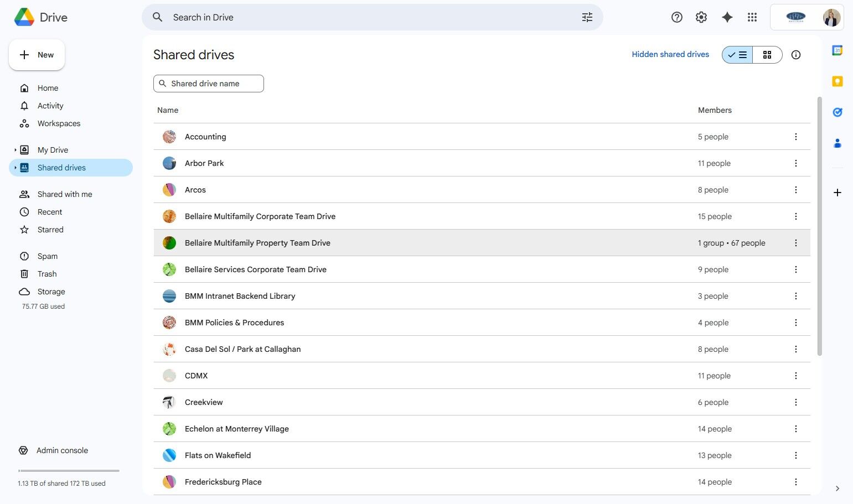Viewport: 853px width, 504px height.
Task: Open the Help and support icon
Action: pyautogui.click(x=676, y=17)
